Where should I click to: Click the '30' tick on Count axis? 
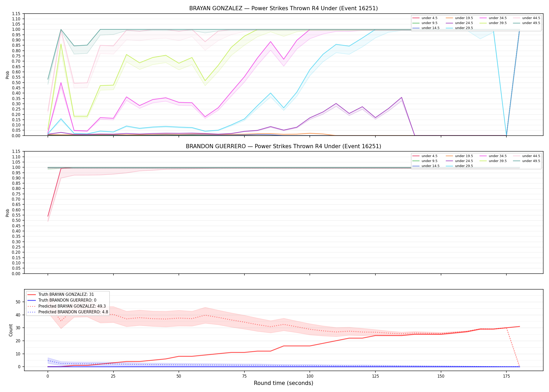18,328
